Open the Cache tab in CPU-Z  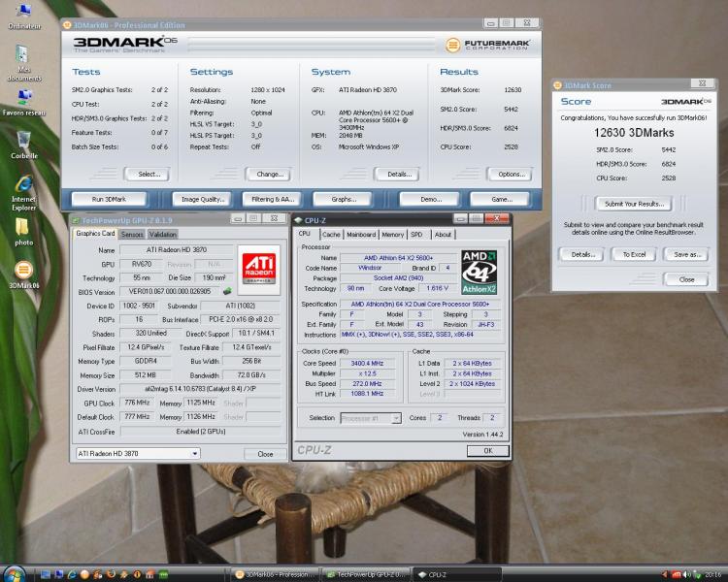pyautogui.click(x=331, y=235)
